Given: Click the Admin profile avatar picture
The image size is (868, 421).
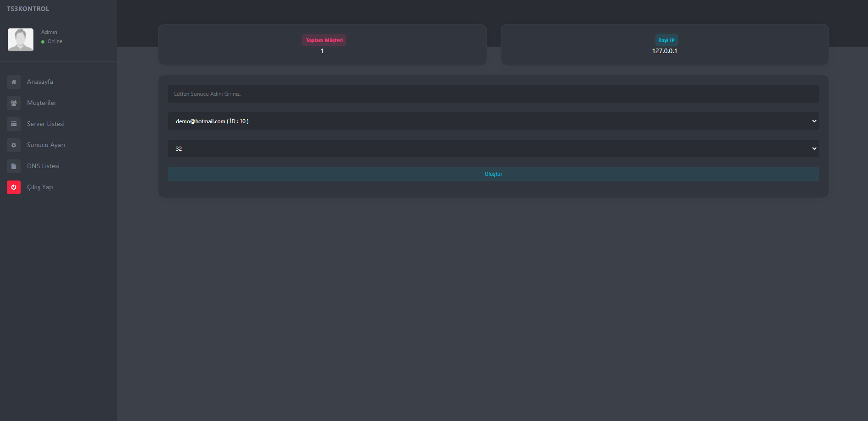Looking at the screenshot, I should coord(21,40).
